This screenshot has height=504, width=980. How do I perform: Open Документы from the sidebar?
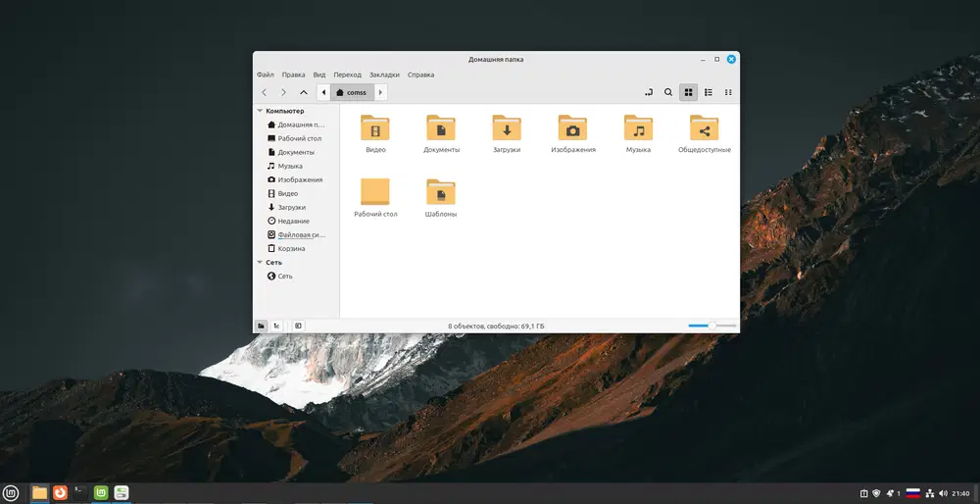click(x=291, y=153)
